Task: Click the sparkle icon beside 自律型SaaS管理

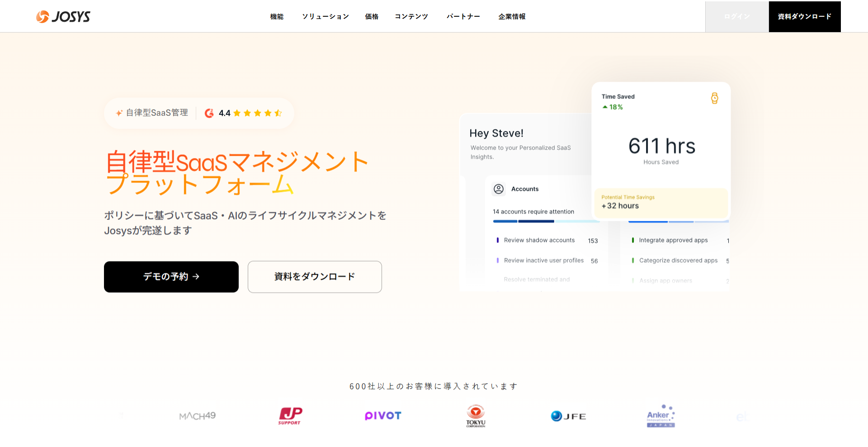Action: [x=119, y=113]
